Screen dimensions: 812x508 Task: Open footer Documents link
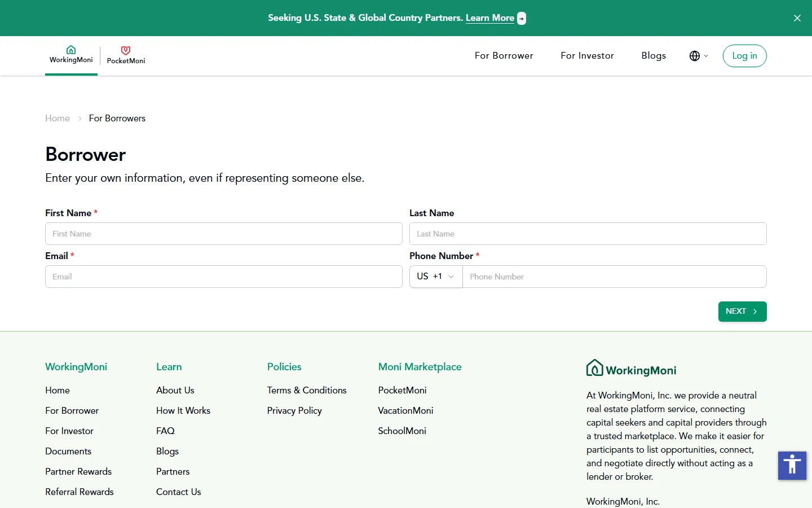(x=68, y=451)
